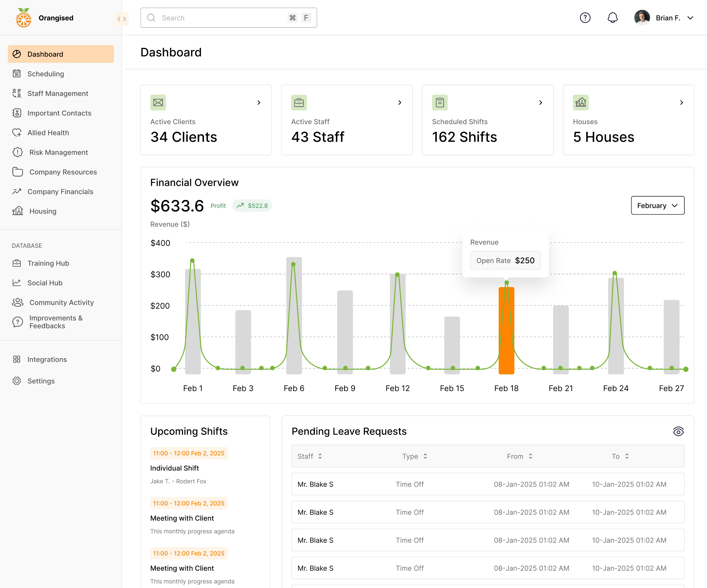Open Integrations from the sidebar

tap(47, 359)
